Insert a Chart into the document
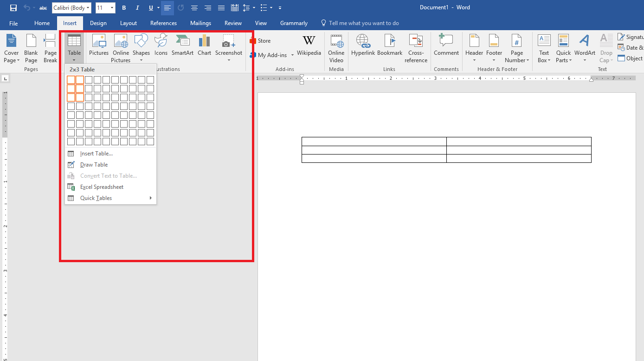644x361 pixels. [204, 46]
